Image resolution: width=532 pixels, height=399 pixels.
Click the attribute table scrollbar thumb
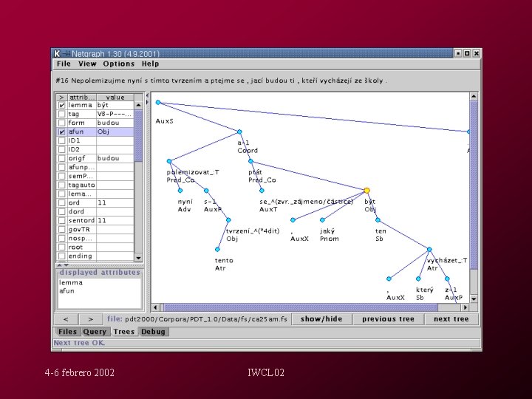(138, 136)
